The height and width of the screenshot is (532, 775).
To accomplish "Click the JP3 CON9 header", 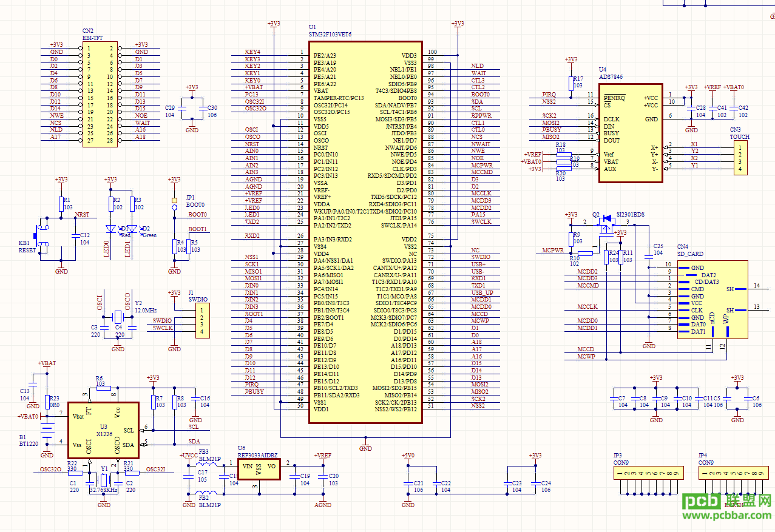I will pos(648,473).
